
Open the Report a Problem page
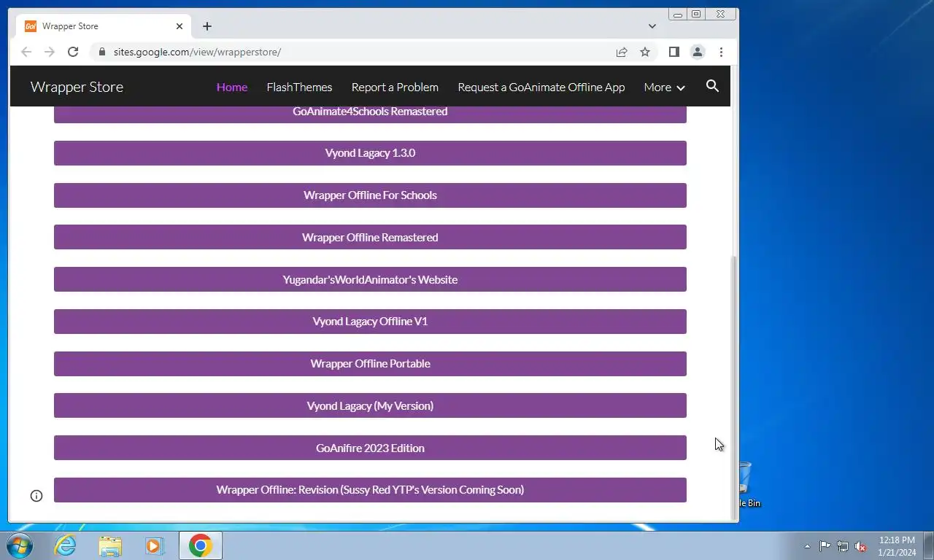click(395, 87)
